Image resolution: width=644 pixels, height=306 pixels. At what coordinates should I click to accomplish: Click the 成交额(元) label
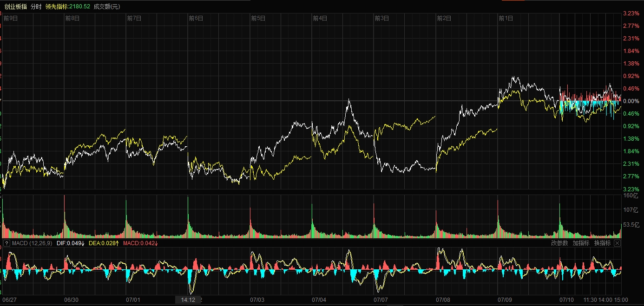[x=106, y=7]
